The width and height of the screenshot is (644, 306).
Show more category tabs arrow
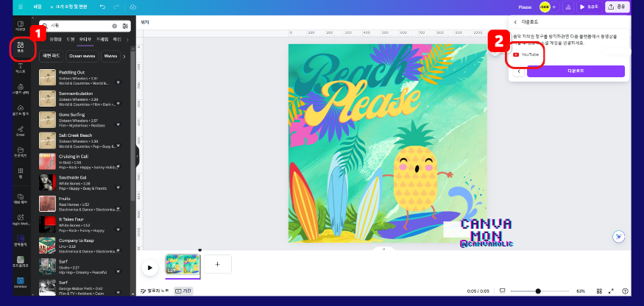[127, 40]
